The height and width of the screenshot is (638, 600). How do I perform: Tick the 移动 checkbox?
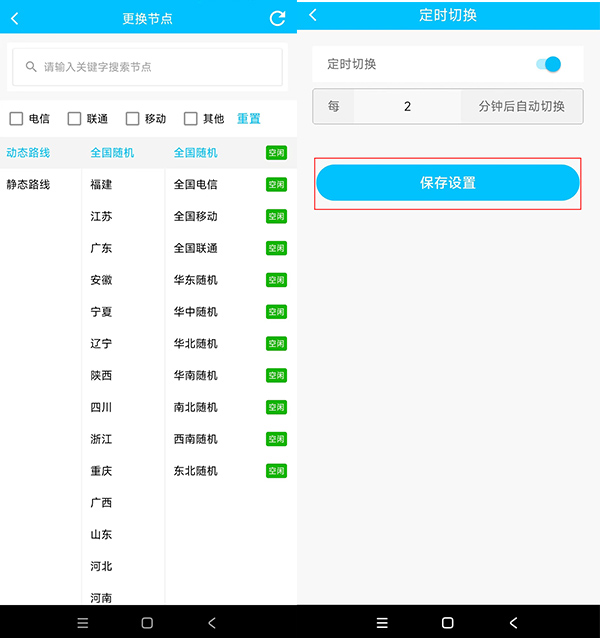click(x=132, y=119)
